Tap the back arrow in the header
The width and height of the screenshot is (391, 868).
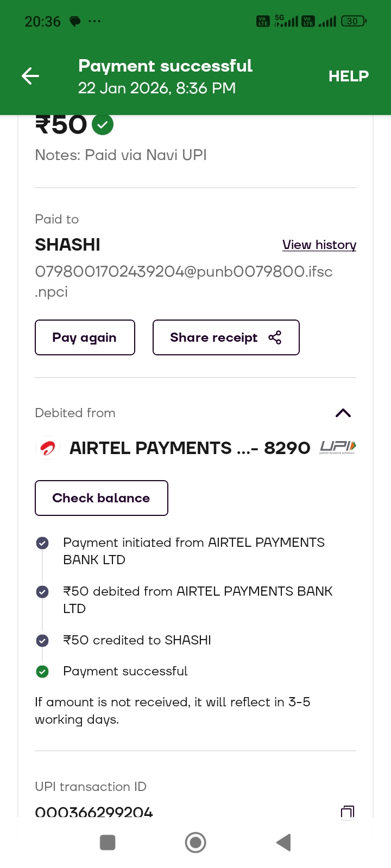pos(30,76)
